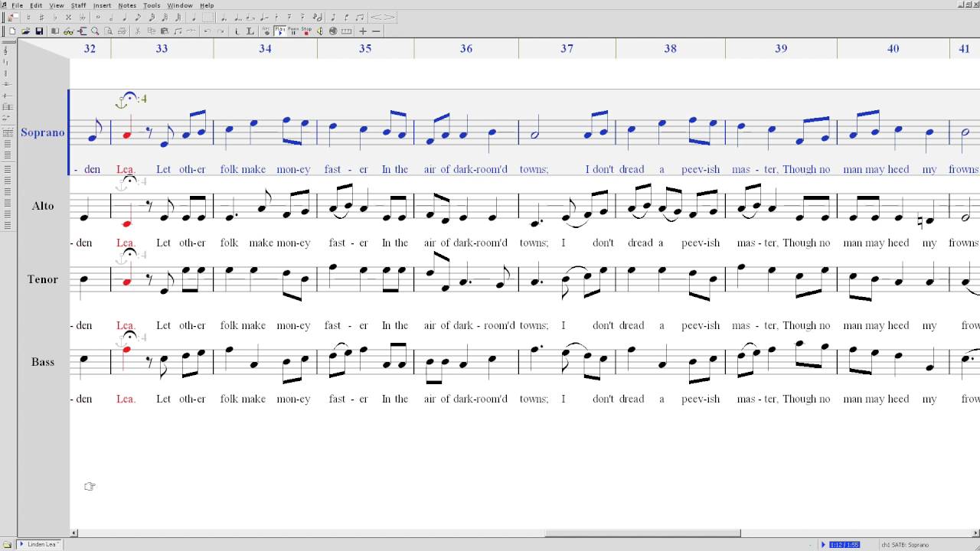Click the crescendo hairpin toolbar icon
The width and height of the screenshot is (980, 551).
click(376, 17)
